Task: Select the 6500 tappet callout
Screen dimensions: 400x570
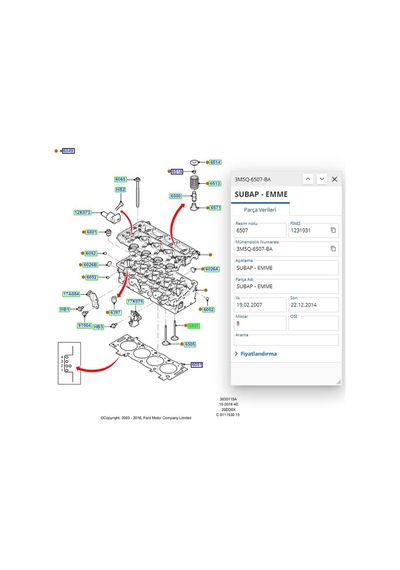Action: pyautogui.click(x=176, y=196)
